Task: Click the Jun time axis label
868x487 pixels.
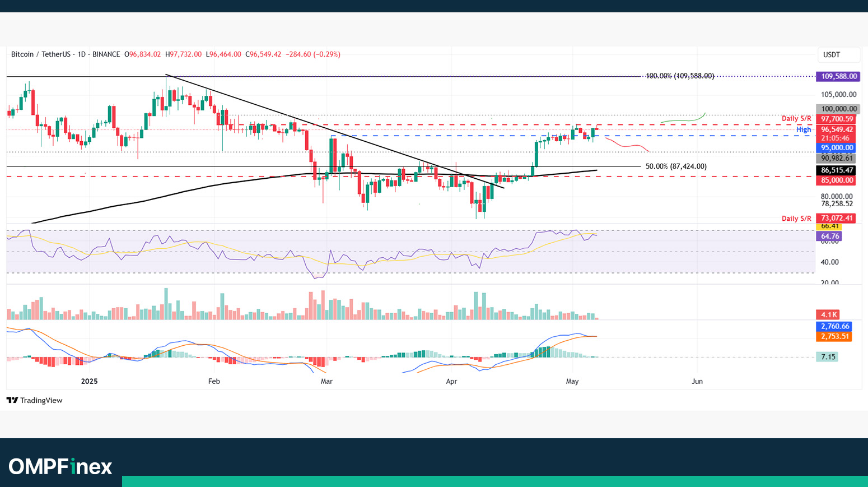Action: click(x=697, y=381)
